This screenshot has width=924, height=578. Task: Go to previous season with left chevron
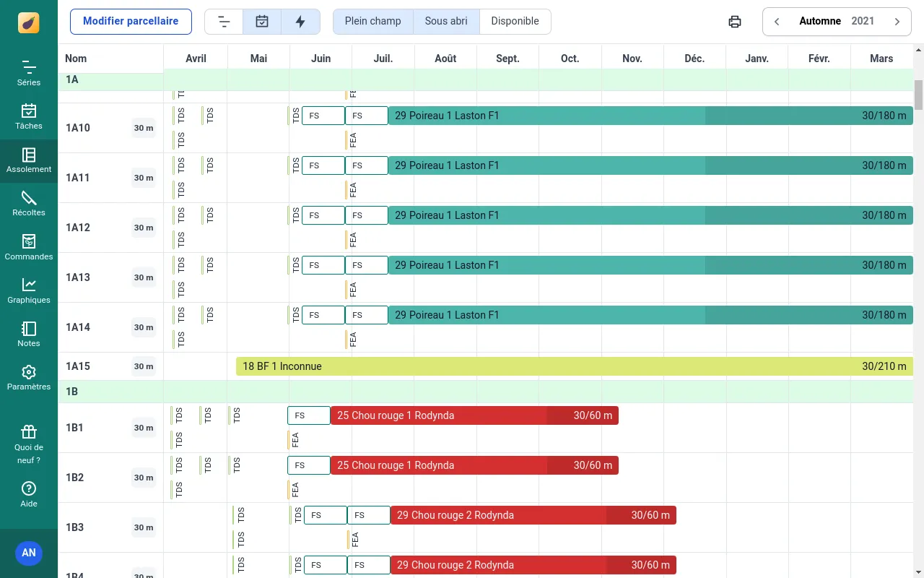[777, 22]
